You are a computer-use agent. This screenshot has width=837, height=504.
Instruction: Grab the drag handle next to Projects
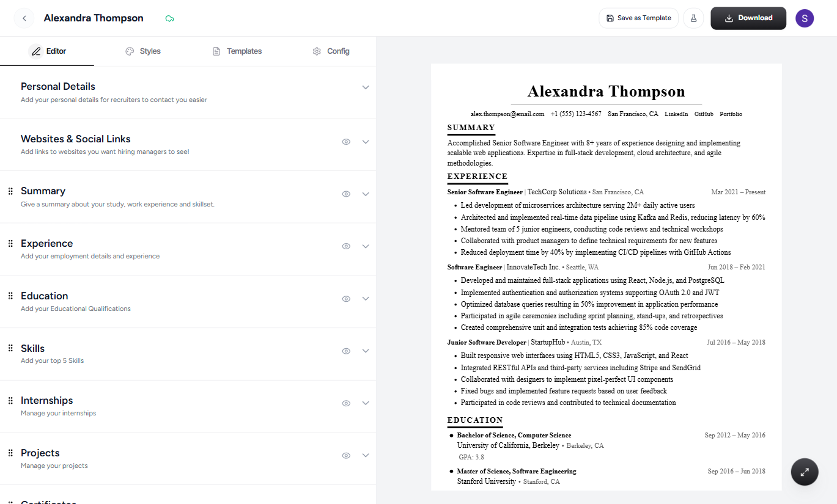10,452
